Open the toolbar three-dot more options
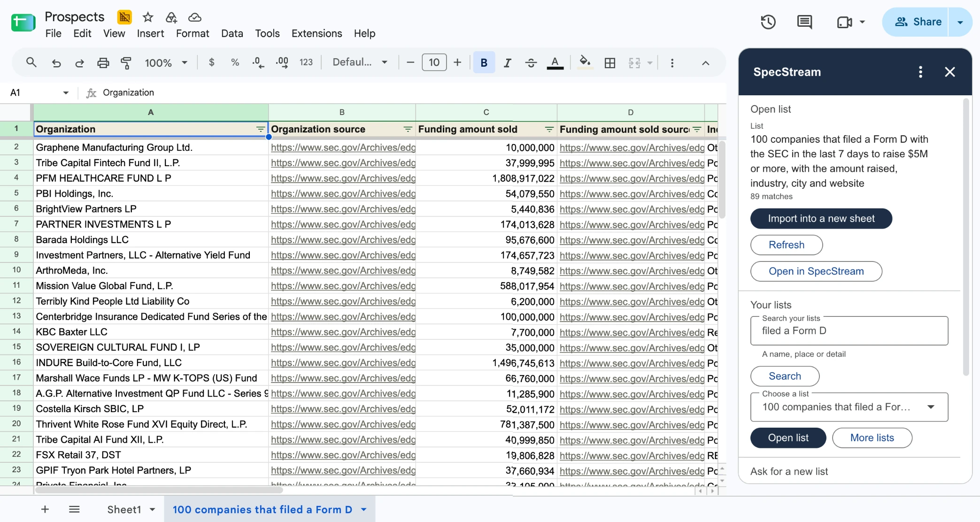Viewport: 980px width, 522px height. pyautogui.click(x=672, y=62)
